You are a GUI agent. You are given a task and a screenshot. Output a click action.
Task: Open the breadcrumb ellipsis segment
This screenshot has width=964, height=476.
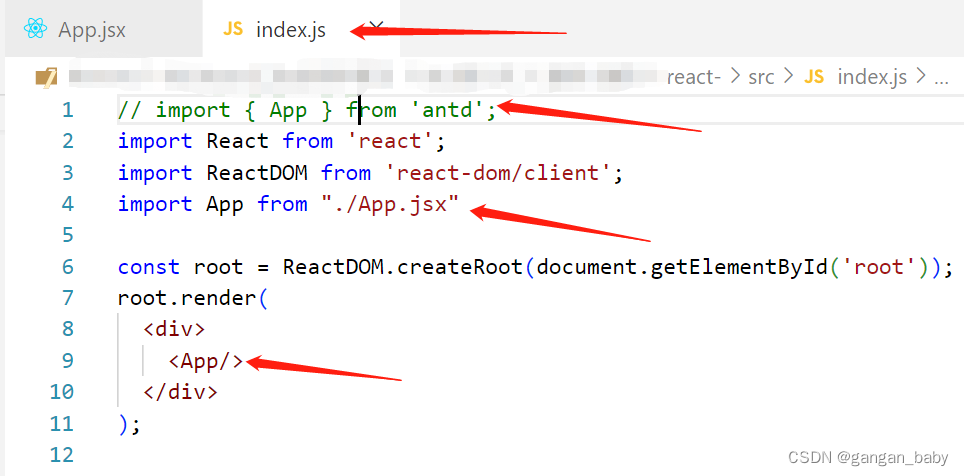(x=941, y=78)
